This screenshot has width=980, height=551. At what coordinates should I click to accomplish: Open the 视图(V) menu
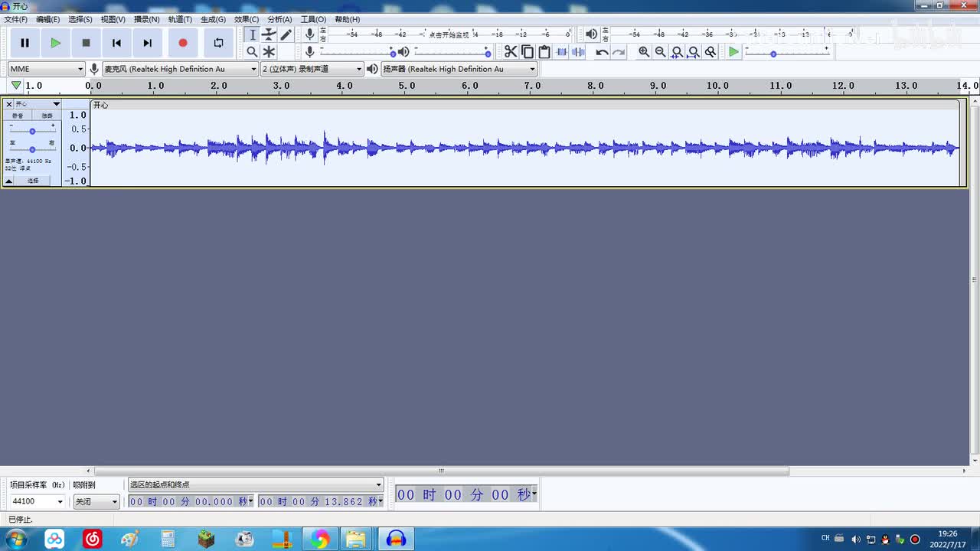coord(113,19)
